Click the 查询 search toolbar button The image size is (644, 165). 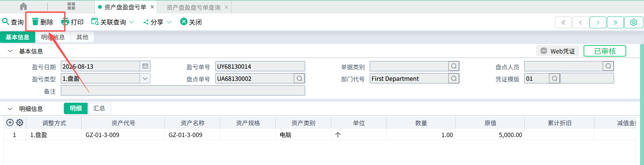click(13, 22)
